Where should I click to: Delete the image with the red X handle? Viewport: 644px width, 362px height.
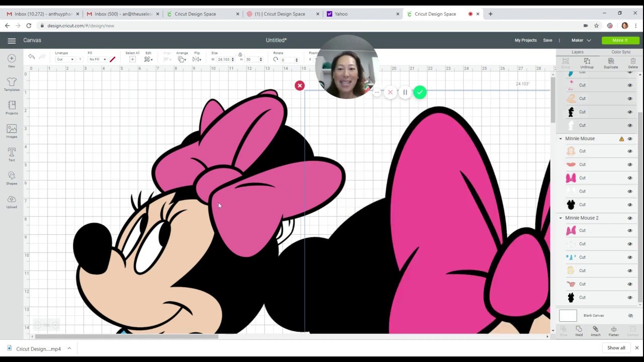pos(299,85)
